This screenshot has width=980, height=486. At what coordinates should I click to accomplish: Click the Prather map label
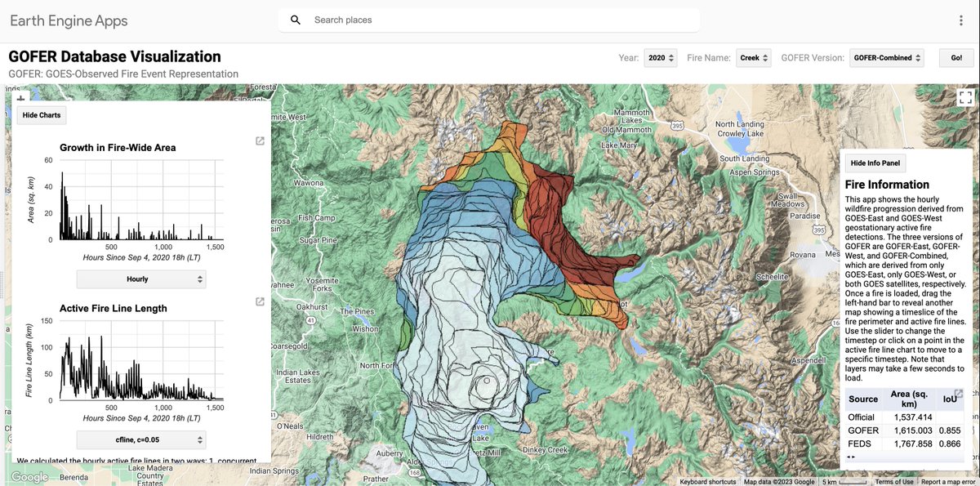point(376,479)
